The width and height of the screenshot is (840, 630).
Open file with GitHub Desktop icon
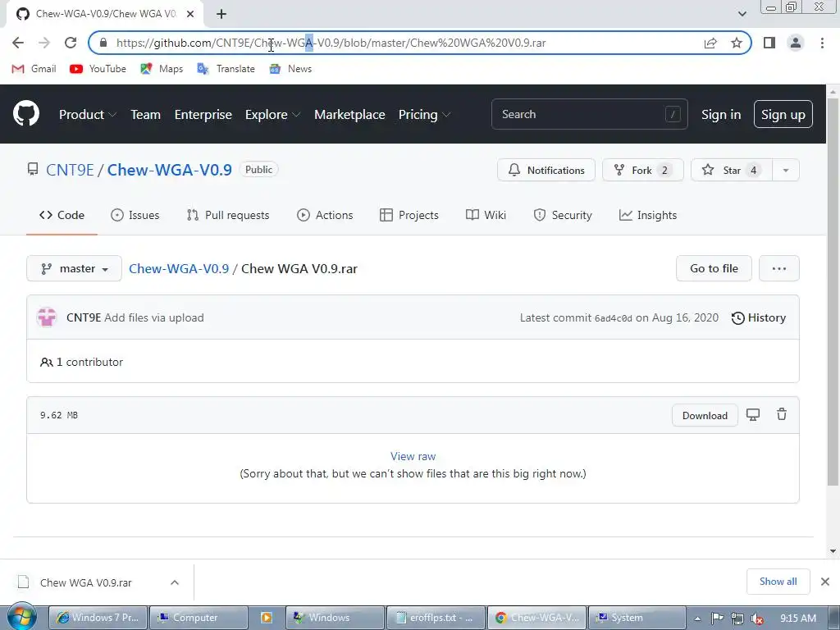click(x=753, y=414)
